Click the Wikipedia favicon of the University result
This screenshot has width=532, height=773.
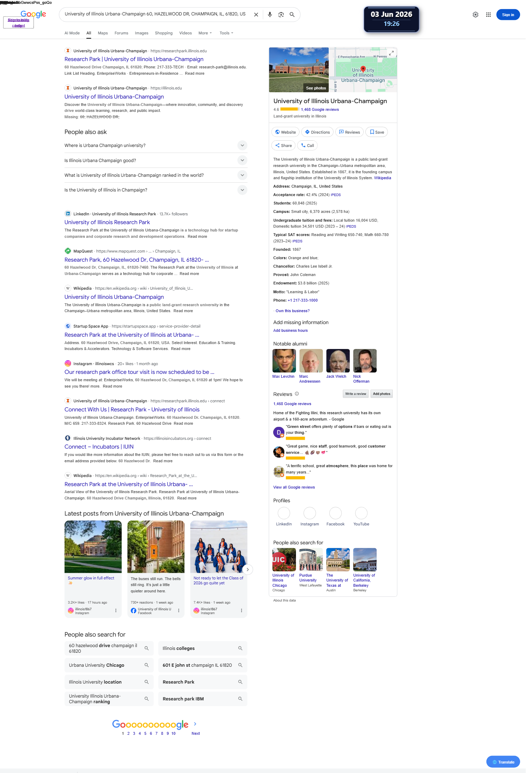coord(68,288)
